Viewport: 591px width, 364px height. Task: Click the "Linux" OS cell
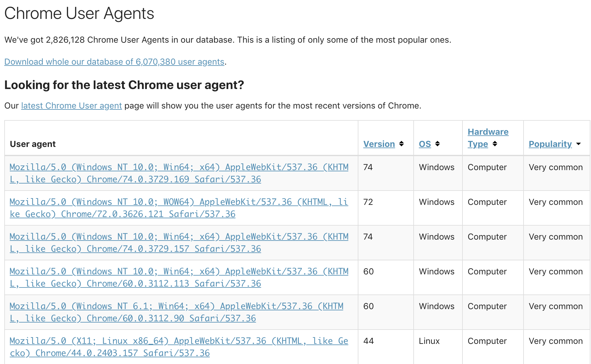click(x=429, y=341)
